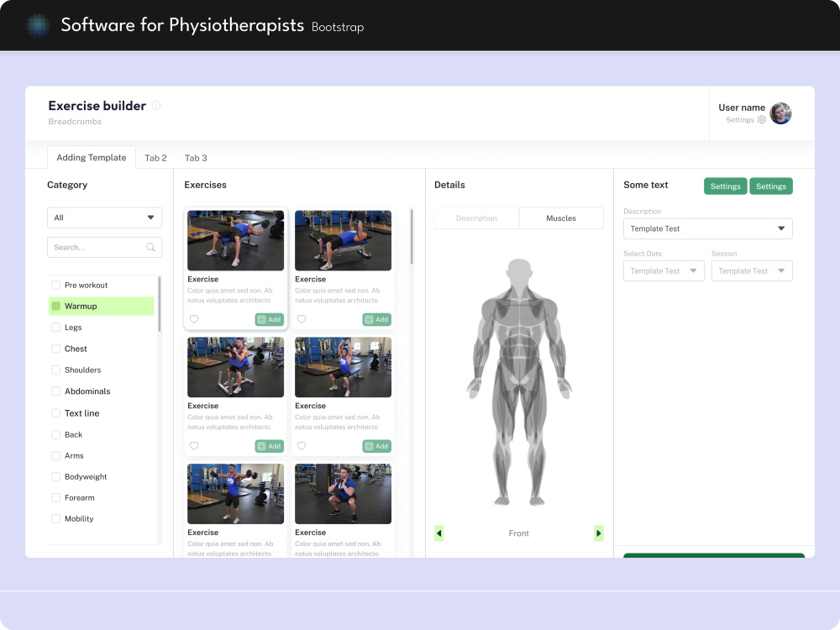Click the Settings link under User name
The image size is (840, 630).
point(740,120)
